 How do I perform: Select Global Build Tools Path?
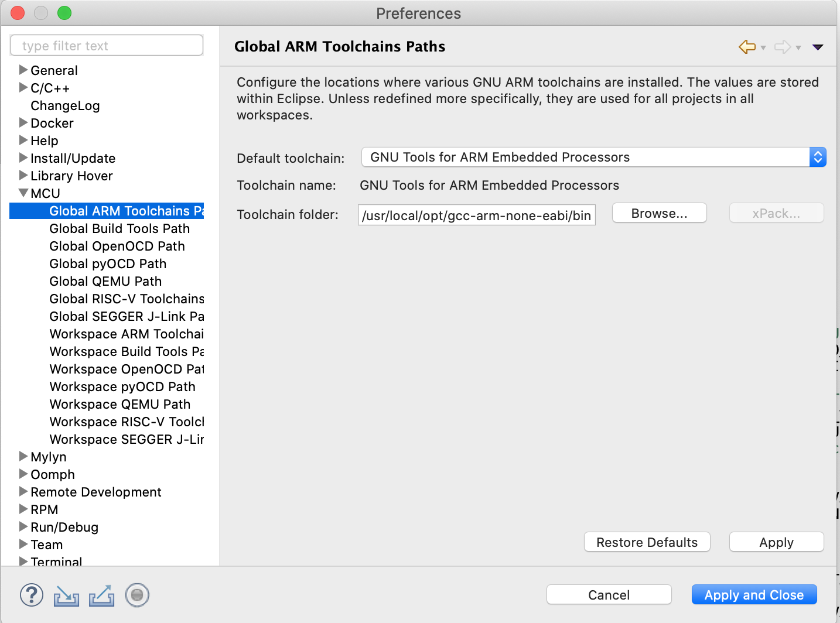[119, 228]
